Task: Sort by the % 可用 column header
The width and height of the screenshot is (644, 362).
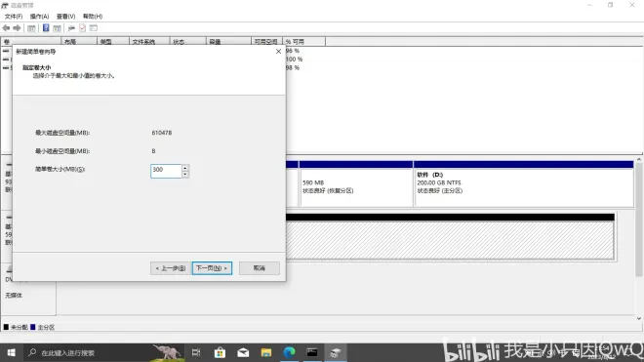Action: [303, 42]
